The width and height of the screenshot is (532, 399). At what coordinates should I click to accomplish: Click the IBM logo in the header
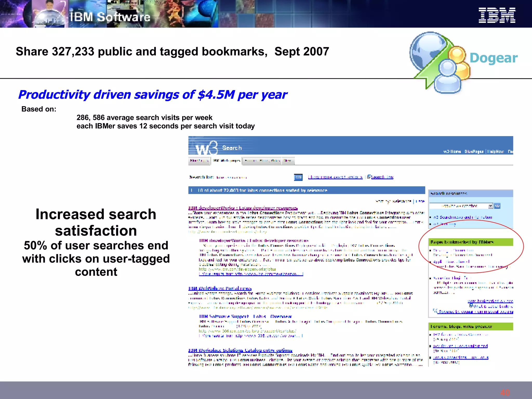click(497, 15)
